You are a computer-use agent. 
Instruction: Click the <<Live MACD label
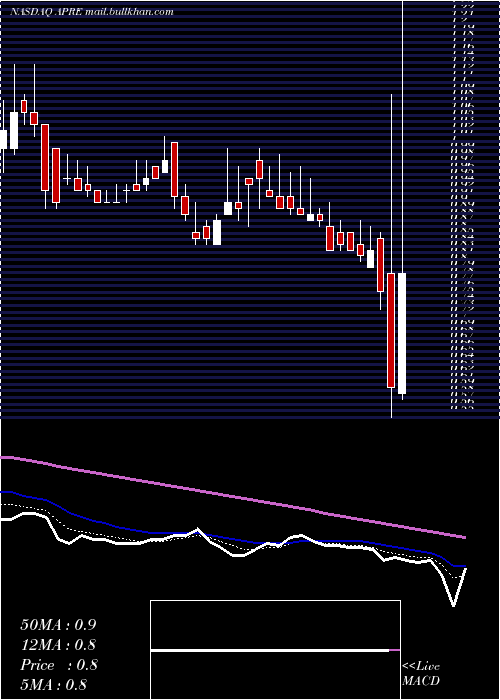pyautogui.click(x=421, y=673)
